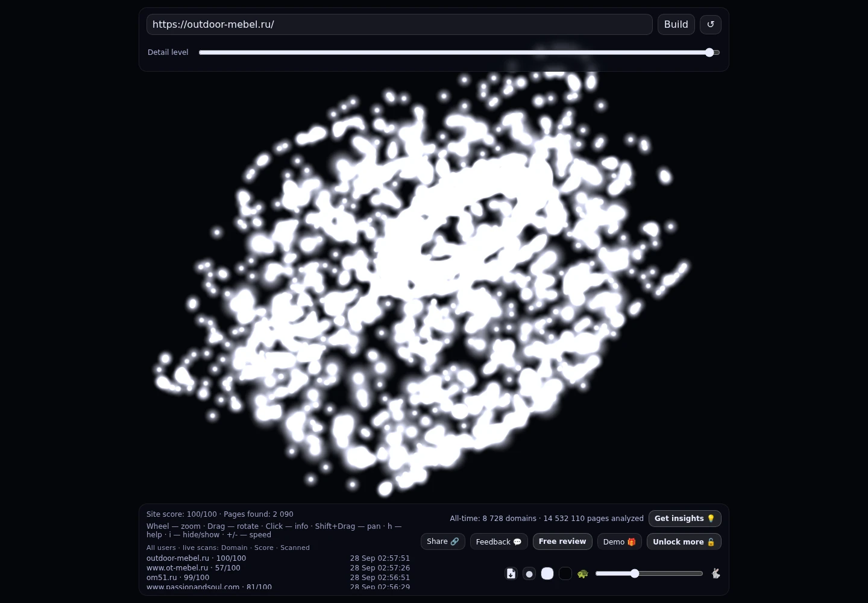Click the Detail level slider handle
The width and height of the screenshot is (868, 603).
709,52
